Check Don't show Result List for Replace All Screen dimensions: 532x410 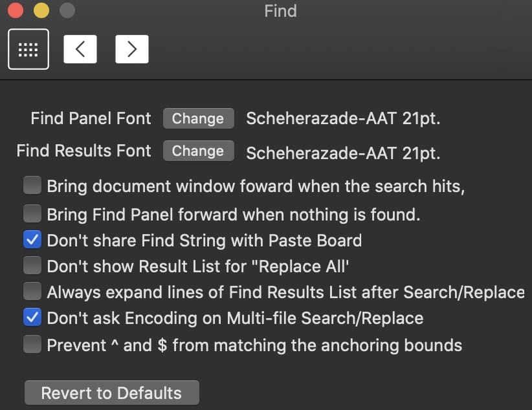32,266
